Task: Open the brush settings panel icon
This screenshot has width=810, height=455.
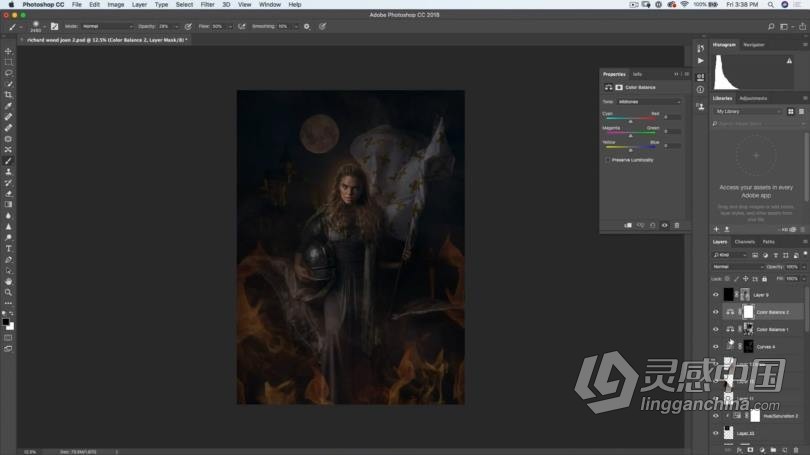Action: point(54,26)
